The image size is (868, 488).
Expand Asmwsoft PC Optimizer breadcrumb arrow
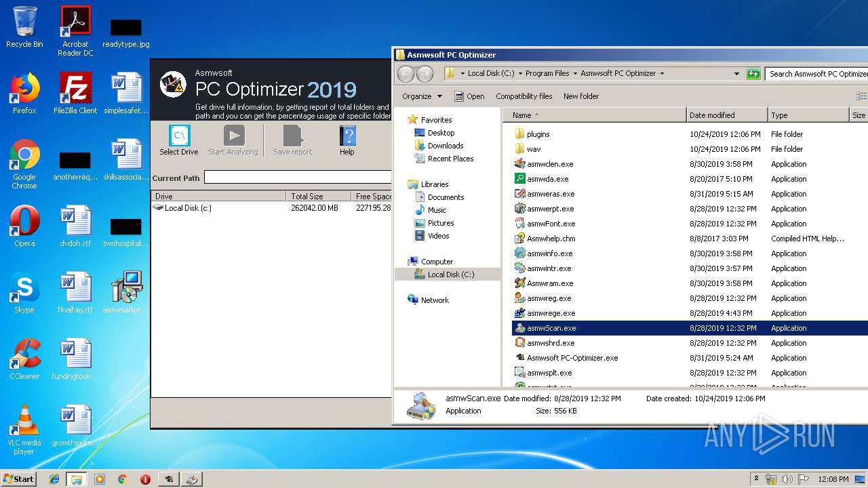[x=662, y=73]
